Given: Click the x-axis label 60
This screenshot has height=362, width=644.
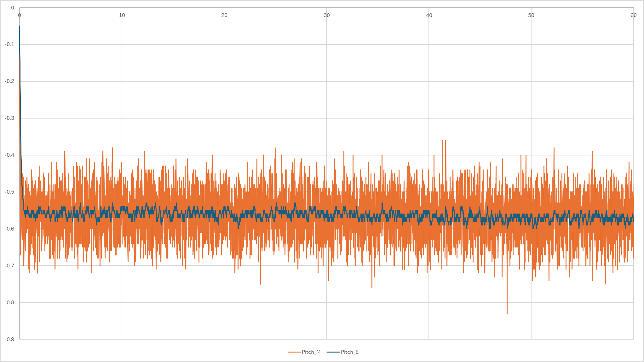Looking at the screenshot, I should click(633, 15).
